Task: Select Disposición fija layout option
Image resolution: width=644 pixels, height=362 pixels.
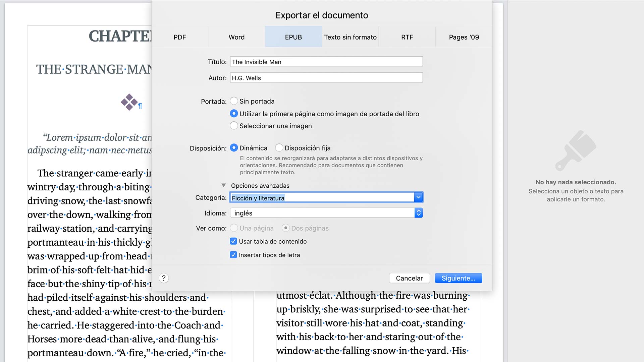Action: tap(279, 148)
